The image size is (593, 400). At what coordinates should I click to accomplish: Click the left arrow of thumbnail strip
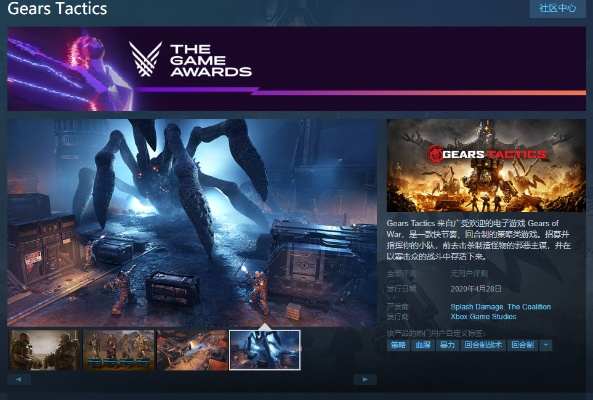[19, 379]
